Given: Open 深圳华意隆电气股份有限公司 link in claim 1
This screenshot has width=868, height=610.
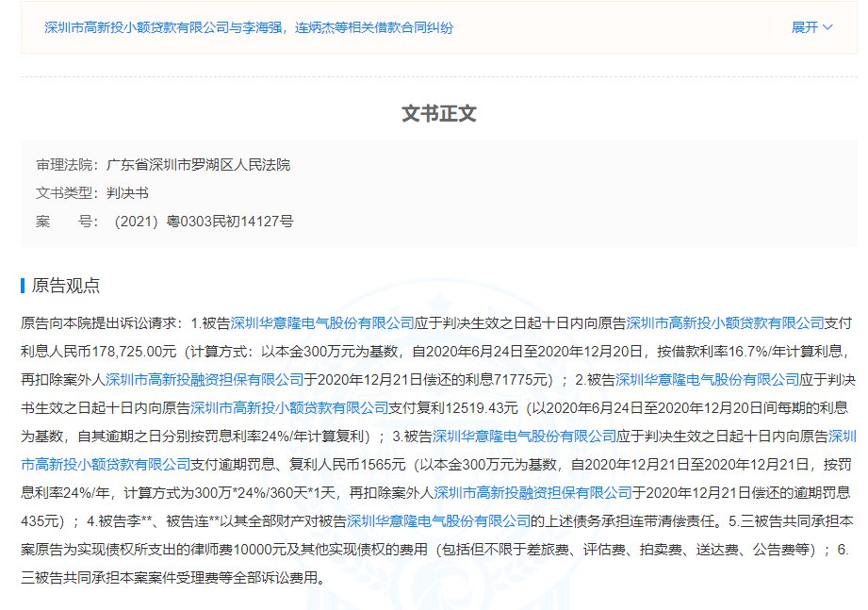Looking at the screenshot, I should click(322, 323).
